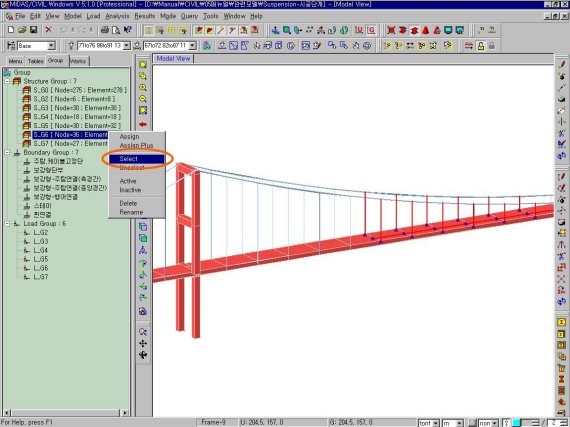This screenshot has width=570, height=427.
Task: Collapse the Structure Group tree node
Action: tap(7, 81)
